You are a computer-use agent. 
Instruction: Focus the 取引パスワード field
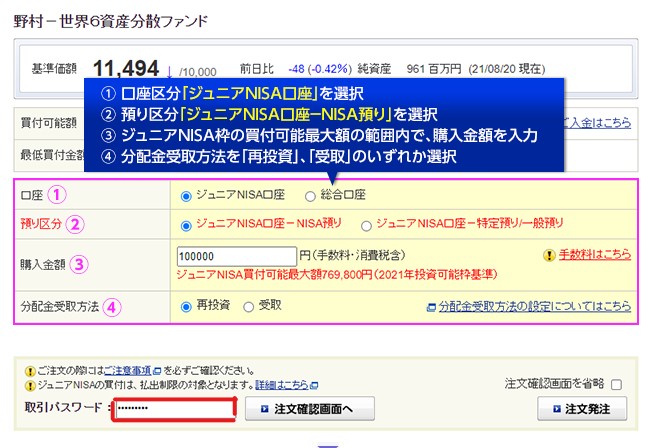[x=174, y=408]
